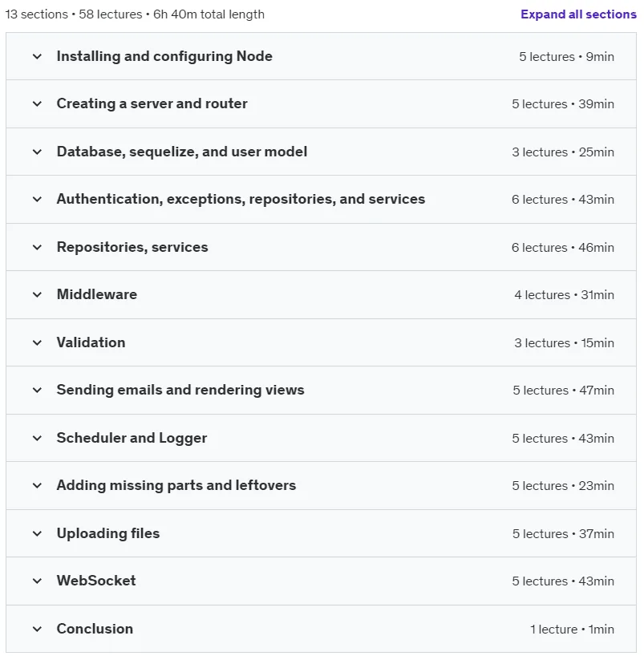The height and width of the screenshot is (656, 644).
Task: Open the Uploading files section heading
Action: (108, 533)
